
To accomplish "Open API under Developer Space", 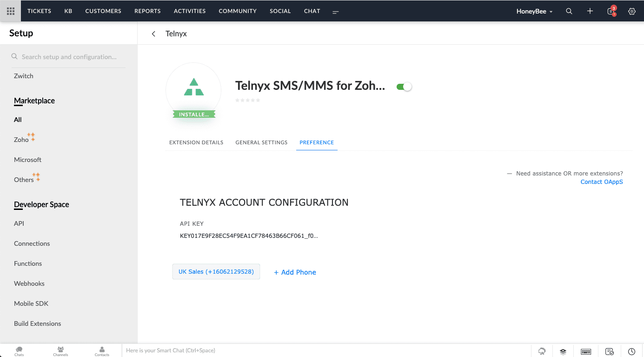I will click(19, 223).
